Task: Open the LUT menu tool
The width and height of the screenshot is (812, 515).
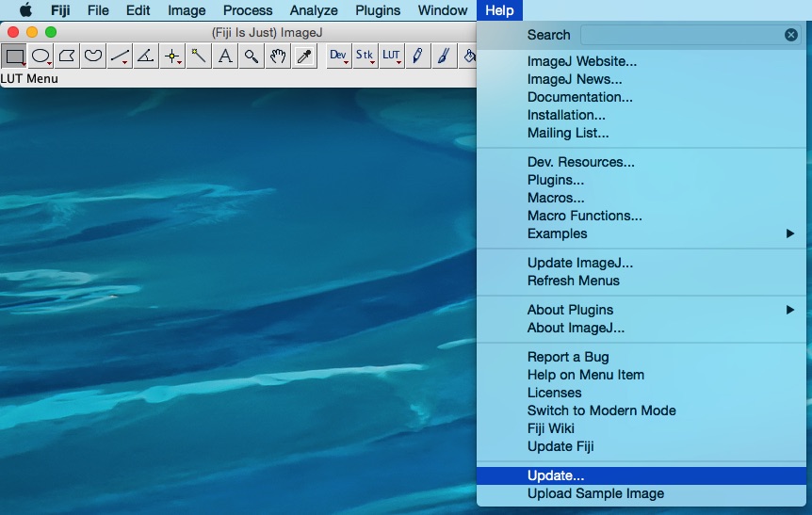Action: point(392,56)
